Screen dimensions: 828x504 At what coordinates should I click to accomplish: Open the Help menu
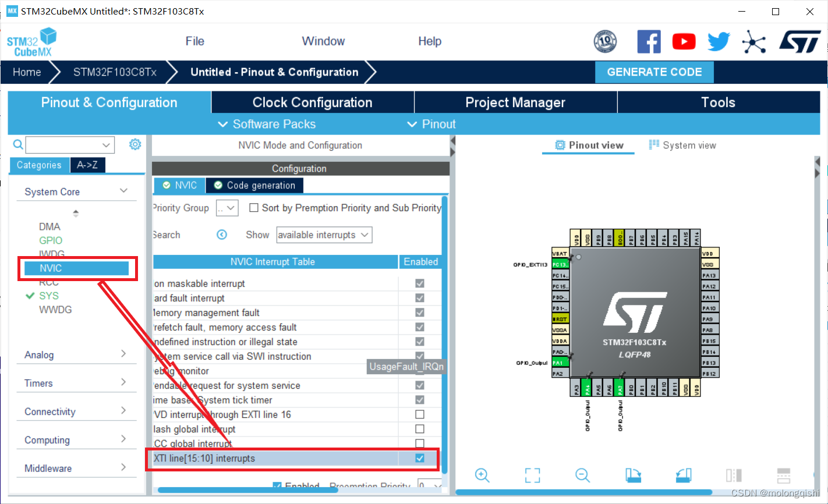430,41
